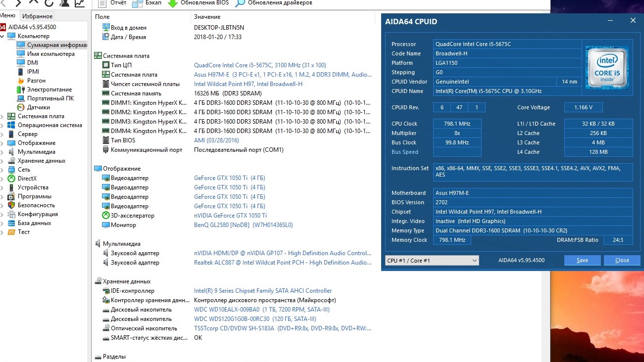Click the forward navigation arrow in the toolbar
The height and width of the screenshot is (362, 644).
[18, 3]
